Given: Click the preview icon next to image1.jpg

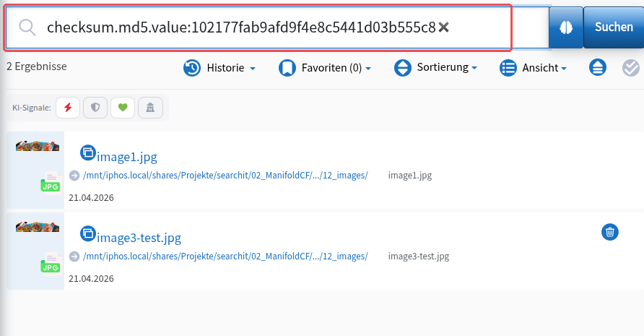Looking at the screenshot, I should [88, 152].
